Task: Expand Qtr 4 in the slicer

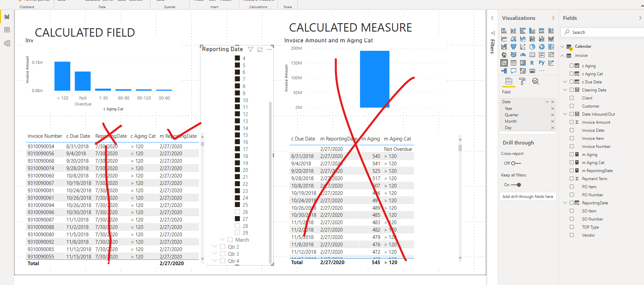Action: (x=215, y=260)
